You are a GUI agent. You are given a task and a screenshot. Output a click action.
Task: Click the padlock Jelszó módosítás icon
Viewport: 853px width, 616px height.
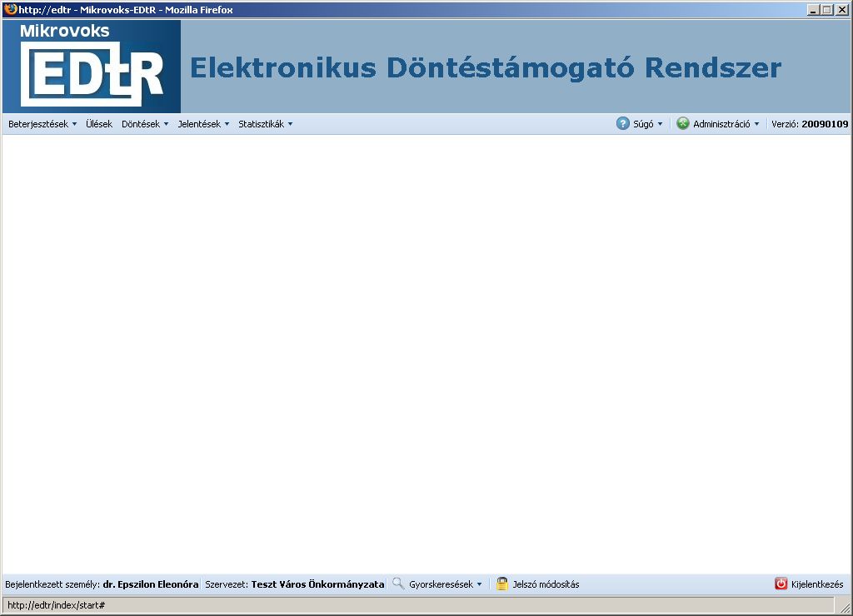coord(501,584)
